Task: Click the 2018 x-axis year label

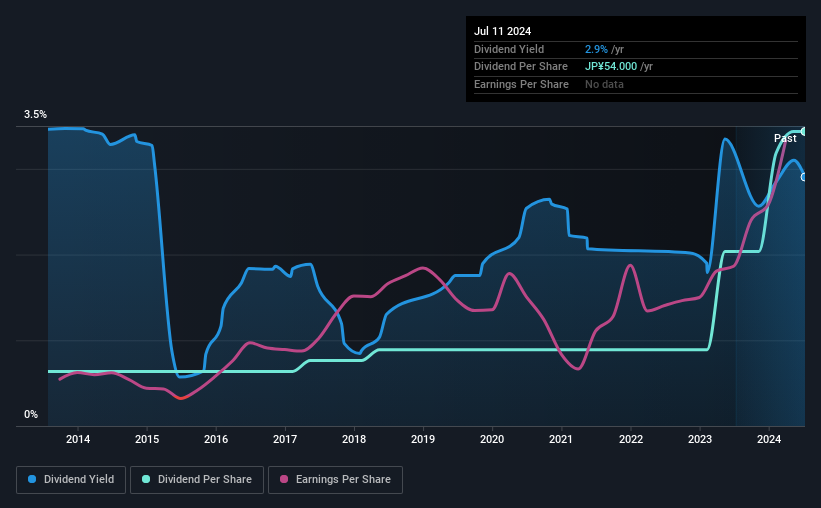Action: (x=354, y=439)
